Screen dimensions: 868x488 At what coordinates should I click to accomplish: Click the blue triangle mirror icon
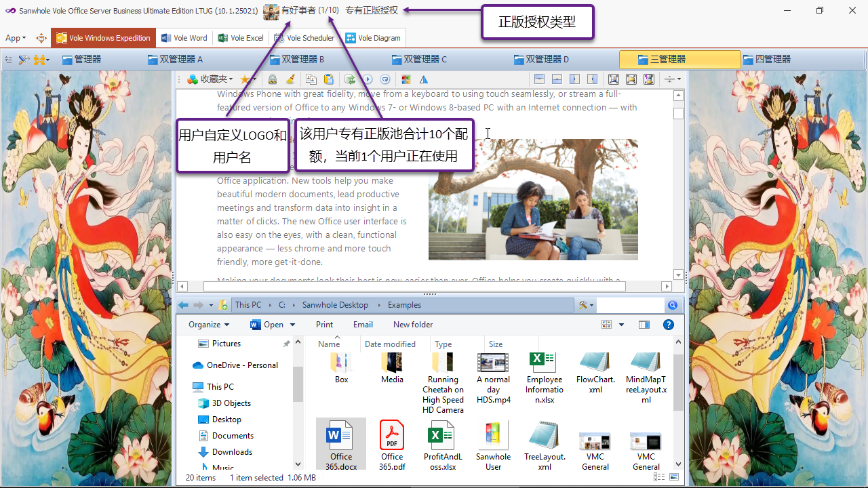(424, 79)
